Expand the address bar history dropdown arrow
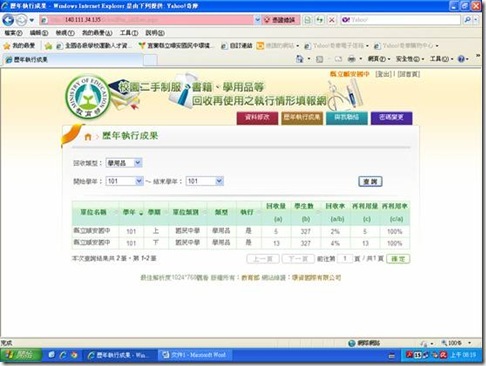The height and width of the screenshot is (366, 486). pos(257,20)
